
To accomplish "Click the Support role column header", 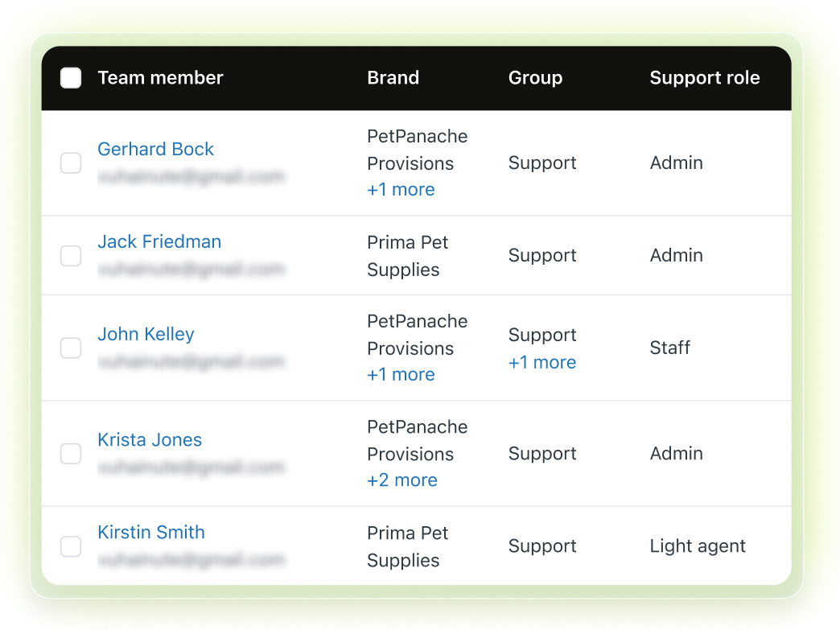I will pos(704,78).
